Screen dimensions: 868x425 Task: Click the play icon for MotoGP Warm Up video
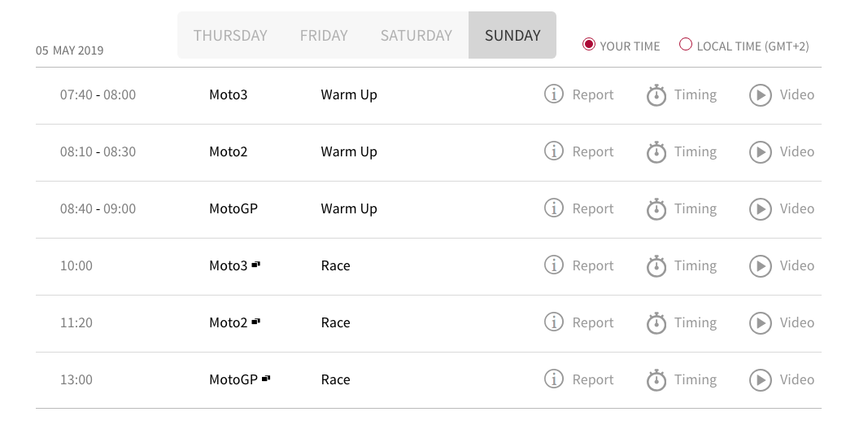point(761,209)
